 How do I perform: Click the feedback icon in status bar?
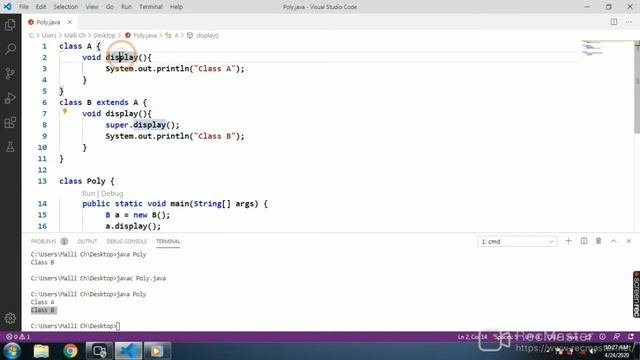click(x=617, y=337)
